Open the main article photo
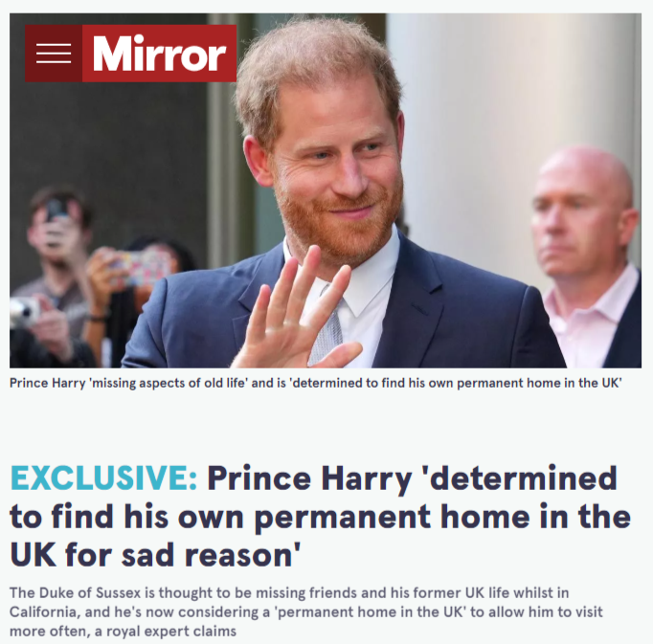Image resolution: width=653 pixels, height=644 pixels. tap(326, 190)
